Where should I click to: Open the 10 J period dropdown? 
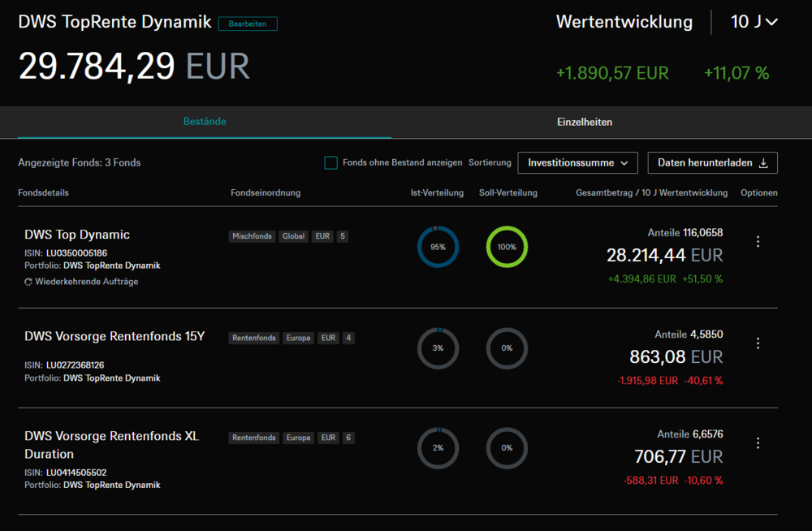(x=754, y=22)
